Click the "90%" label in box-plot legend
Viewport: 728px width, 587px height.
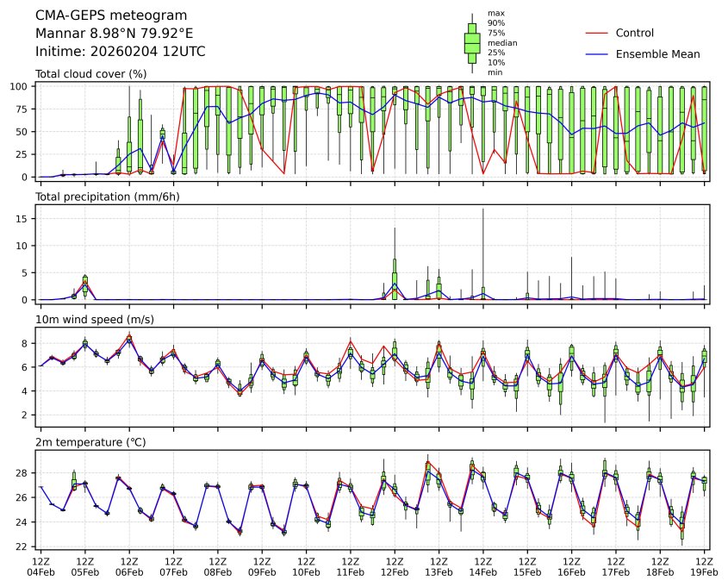[495, 23]
